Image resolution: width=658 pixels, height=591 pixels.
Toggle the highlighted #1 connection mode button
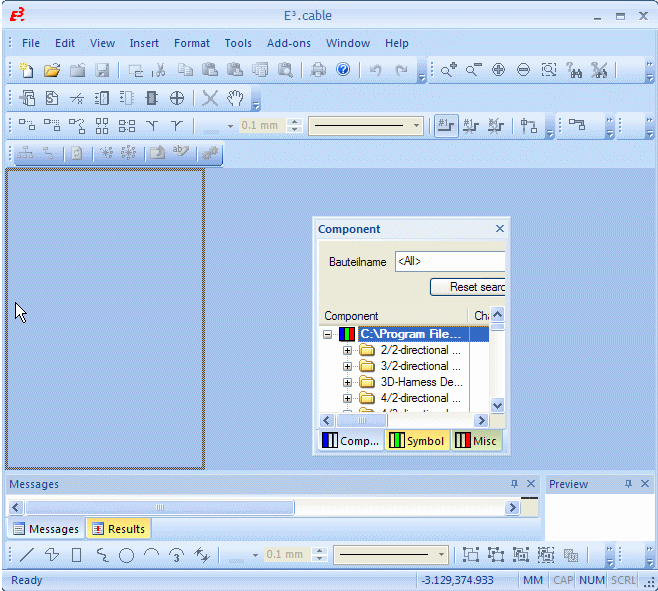point(446,126)
